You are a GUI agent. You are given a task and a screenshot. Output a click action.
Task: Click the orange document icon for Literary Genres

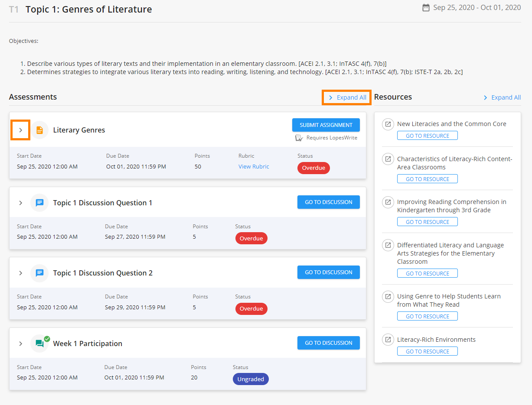click(39, 130)
